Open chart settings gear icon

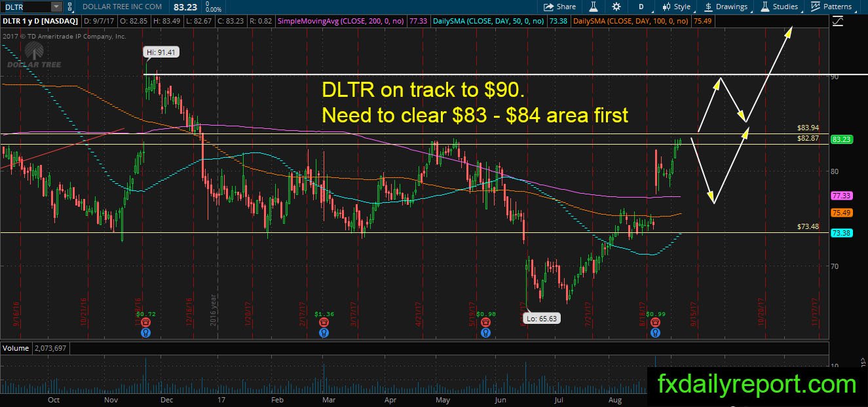pos(616,7)
